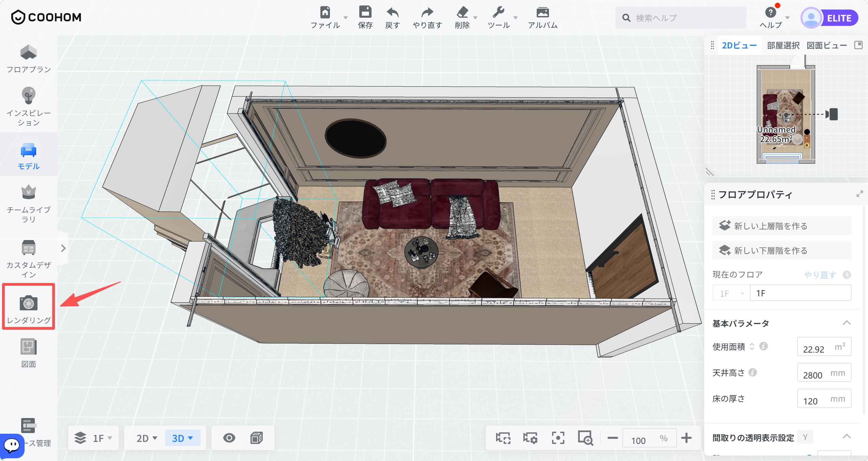
Task: Open the 現在のフロア 1F dropdown
Action: tap(732, 293)
